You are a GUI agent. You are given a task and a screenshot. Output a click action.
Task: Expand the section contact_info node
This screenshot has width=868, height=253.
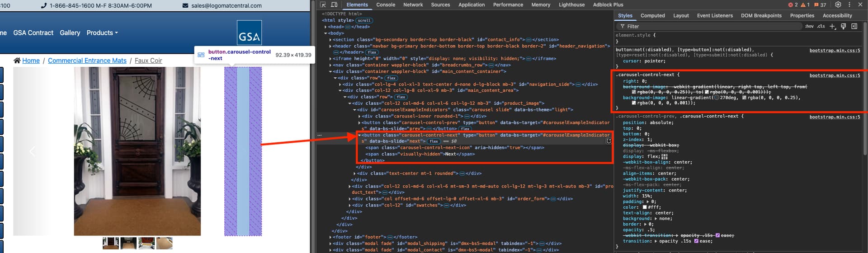pyautogui.click(x=330, y=40)
